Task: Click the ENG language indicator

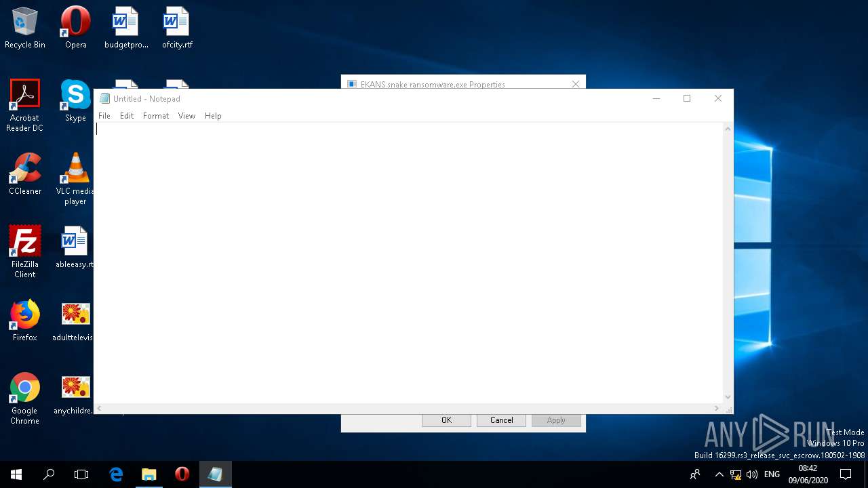Action: tap(772, 474)
